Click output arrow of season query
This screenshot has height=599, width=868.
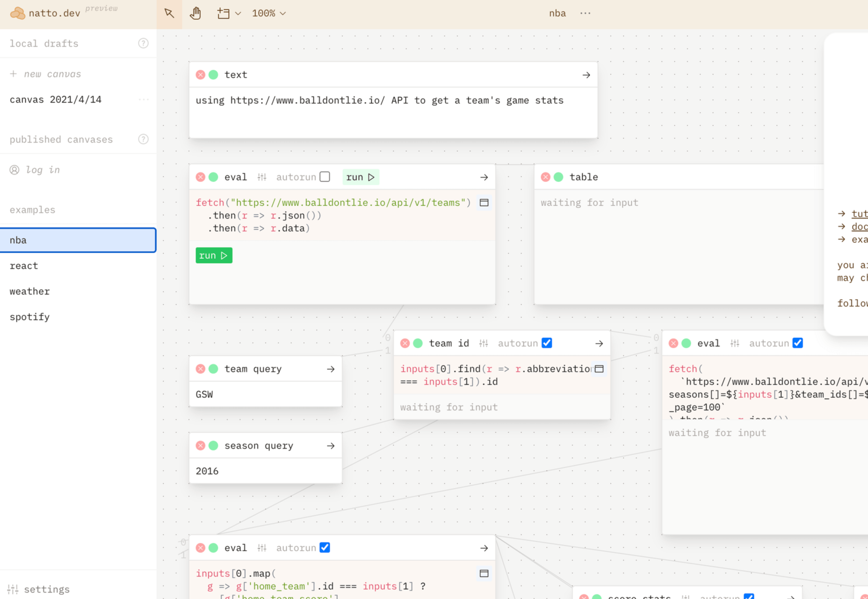point(331,446)
